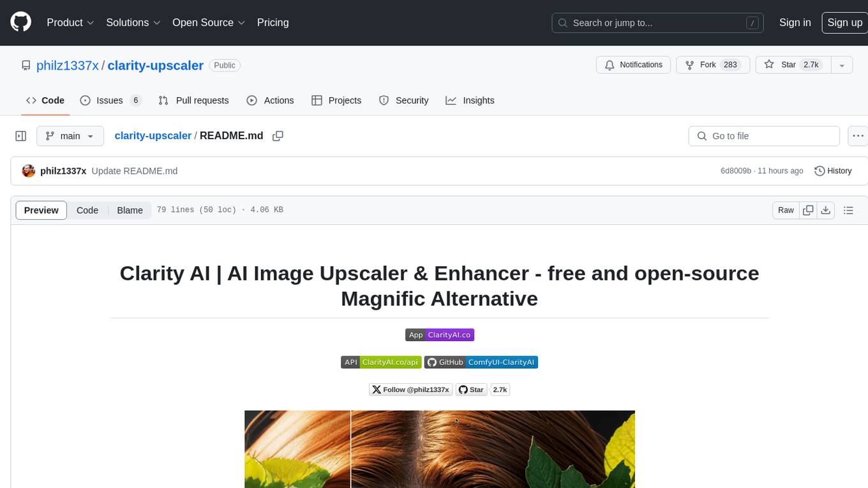
Task: Expand the Solutions menu
Action: click(x=133, y=22)
